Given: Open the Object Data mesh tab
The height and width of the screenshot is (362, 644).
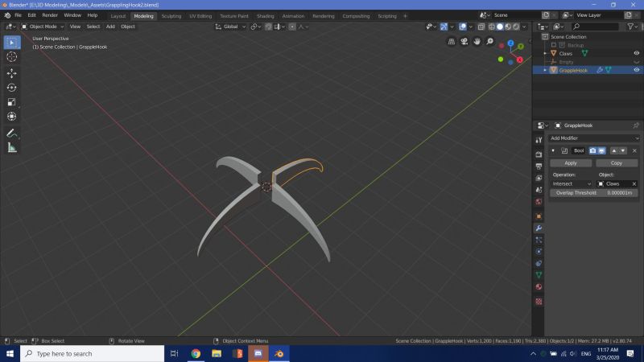Looking at the screenshot, I should point(539,275).
